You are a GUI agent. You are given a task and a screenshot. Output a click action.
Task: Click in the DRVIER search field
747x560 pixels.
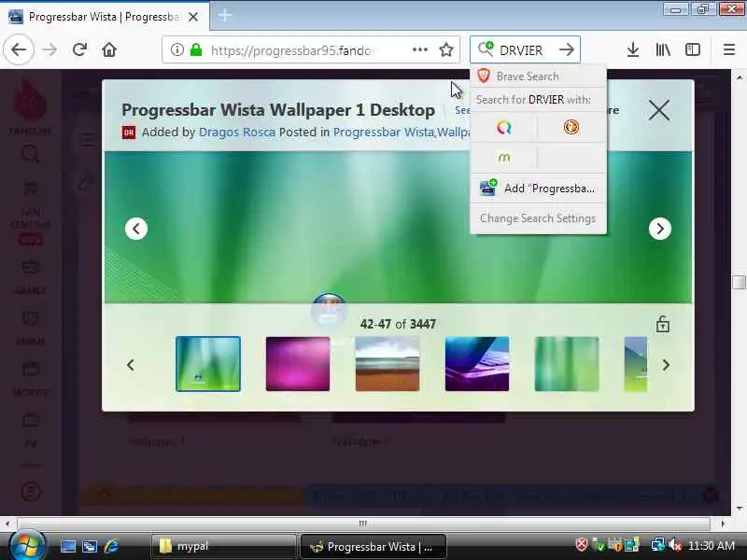pos(525,50)
